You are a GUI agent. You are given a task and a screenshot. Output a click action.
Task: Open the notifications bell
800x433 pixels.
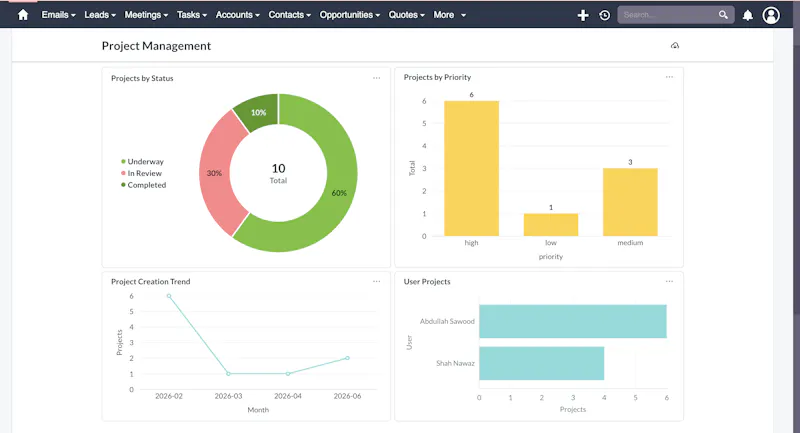point(747,15)
